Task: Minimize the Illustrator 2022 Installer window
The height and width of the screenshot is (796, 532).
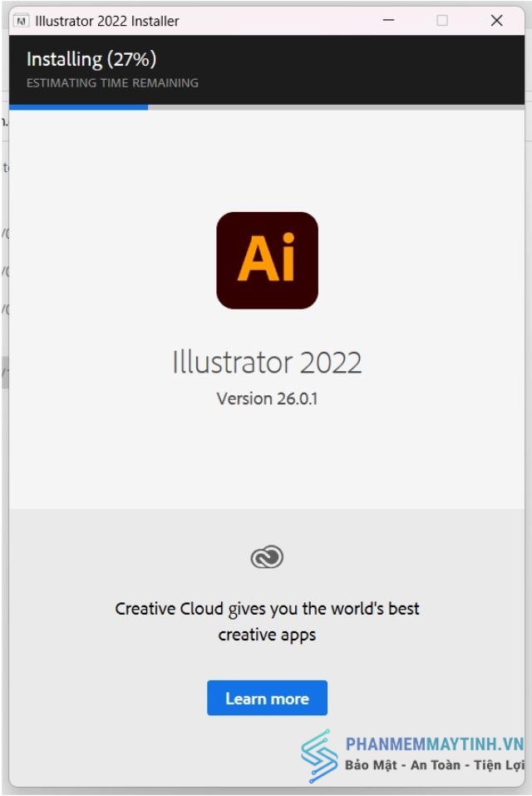Action: click(388, 20)
